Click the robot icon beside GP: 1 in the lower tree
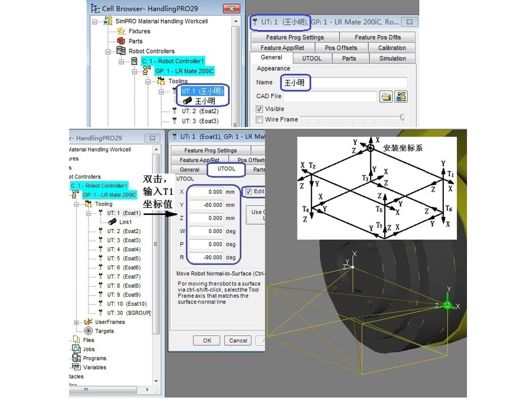This screenshot has width=532, height=399. click(x=76, y=194)
